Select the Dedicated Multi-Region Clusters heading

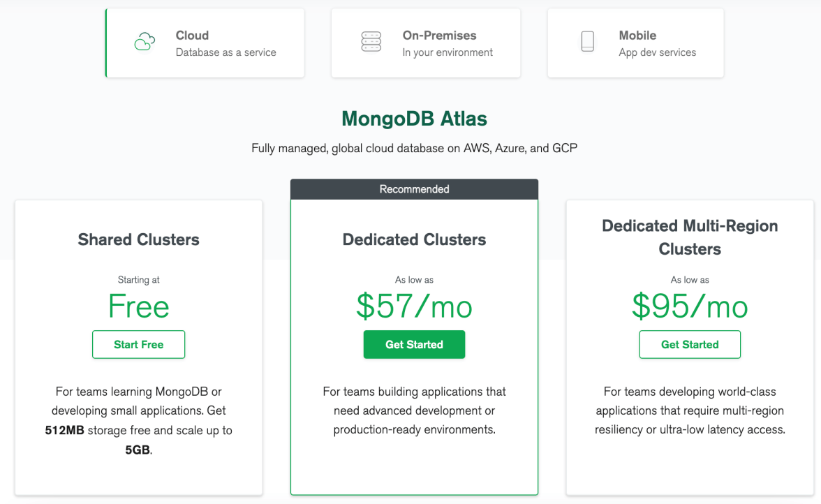[x=690, y=237]
